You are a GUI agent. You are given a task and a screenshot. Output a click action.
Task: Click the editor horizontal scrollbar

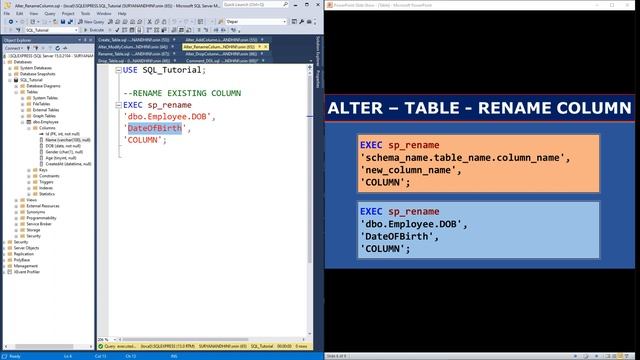(185, 339)
